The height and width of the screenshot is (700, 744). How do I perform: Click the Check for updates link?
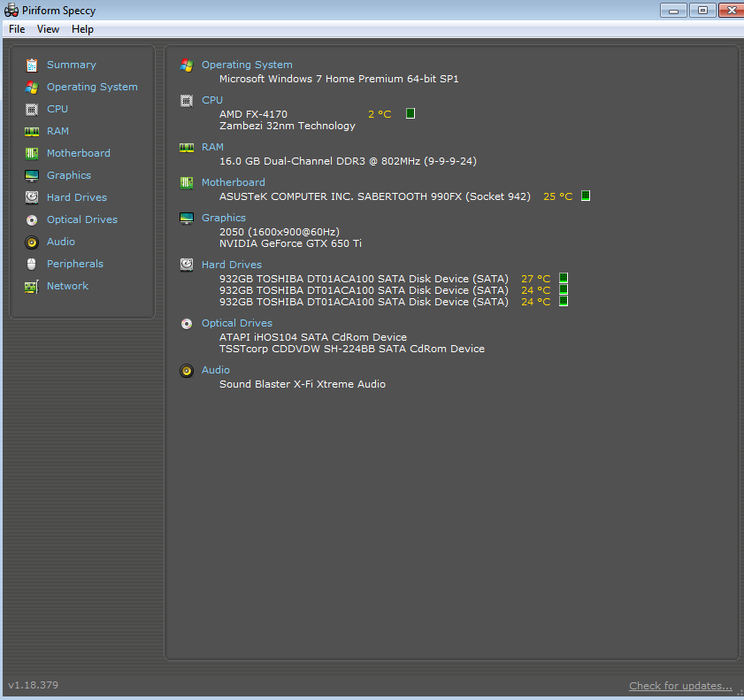click(680, 686)
